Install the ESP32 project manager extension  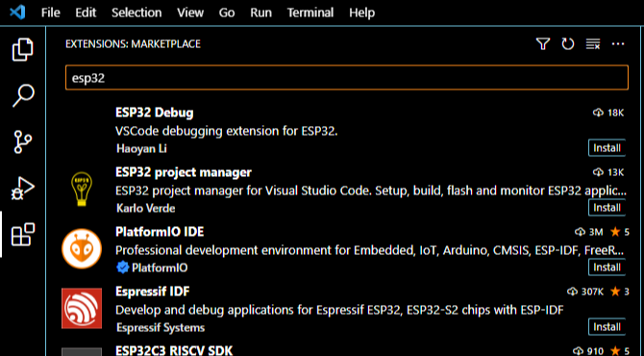point(607,208)
